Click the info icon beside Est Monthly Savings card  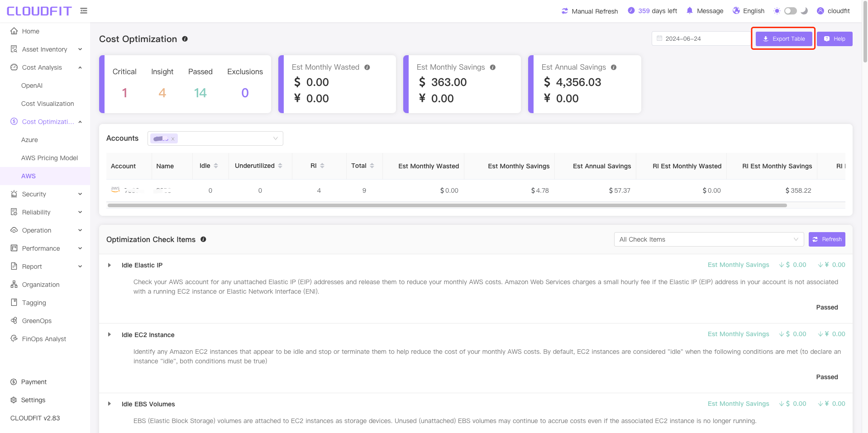(492, 67)
